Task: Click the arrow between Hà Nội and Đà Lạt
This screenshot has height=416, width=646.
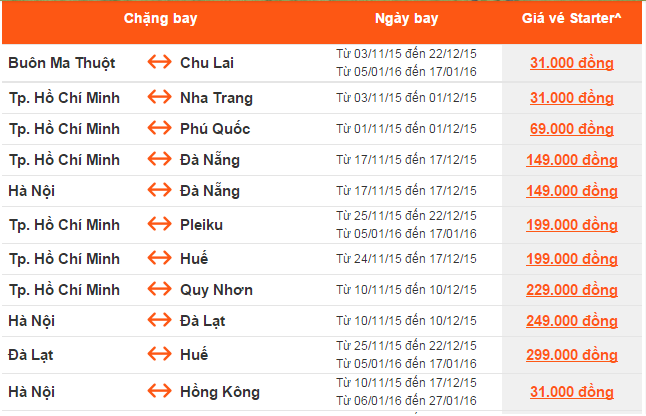Action: coord(160,321)
